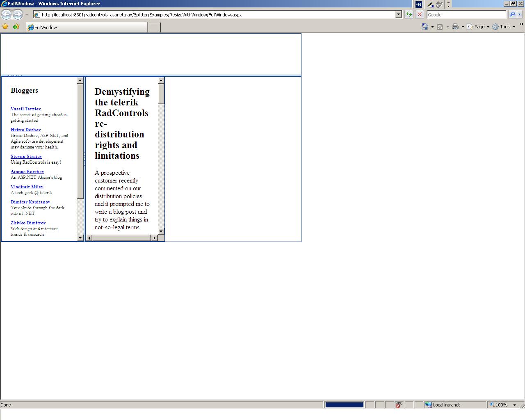Image resolution: width=525 pixels, height=420 pixels.
Task: Show more command bar items chevron
Action: point(522,25)
